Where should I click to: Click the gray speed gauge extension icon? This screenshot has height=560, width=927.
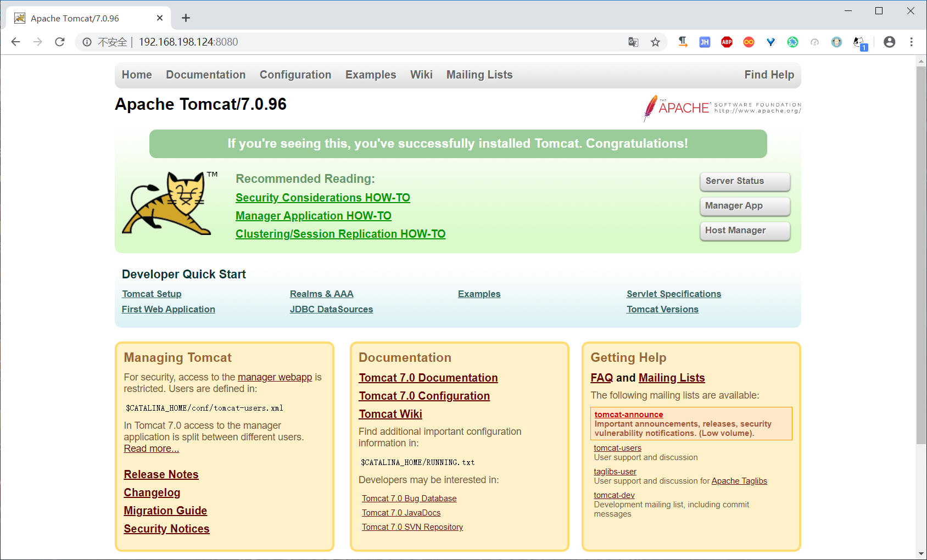pyautogui.click(x=814, y=42)
